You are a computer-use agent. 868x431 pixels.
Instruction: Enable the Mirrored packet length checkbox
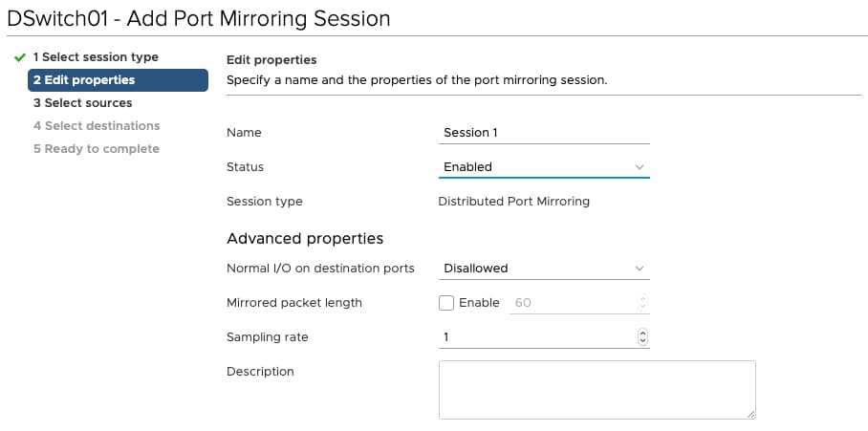[x=446, y=303]
